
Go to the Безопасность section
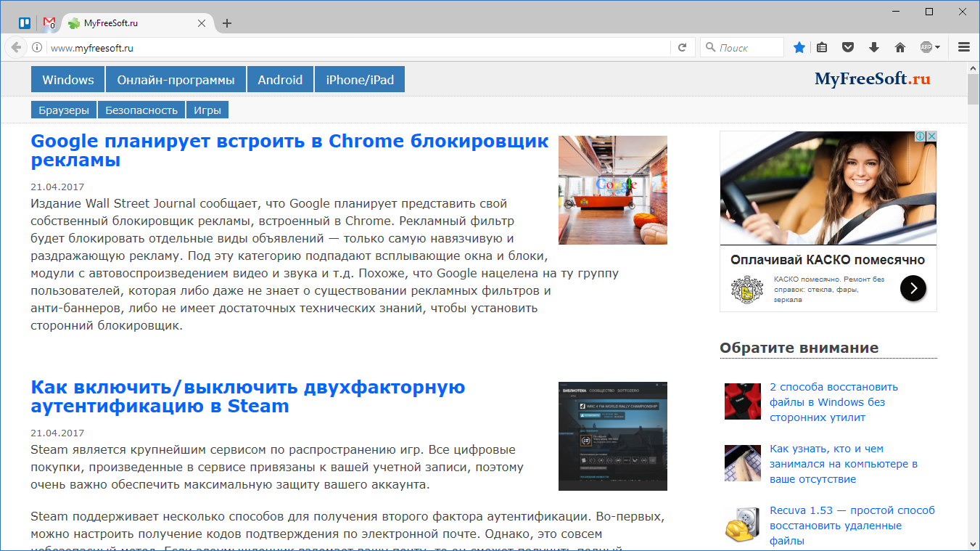pyautogui.click(x=141, y=110)
